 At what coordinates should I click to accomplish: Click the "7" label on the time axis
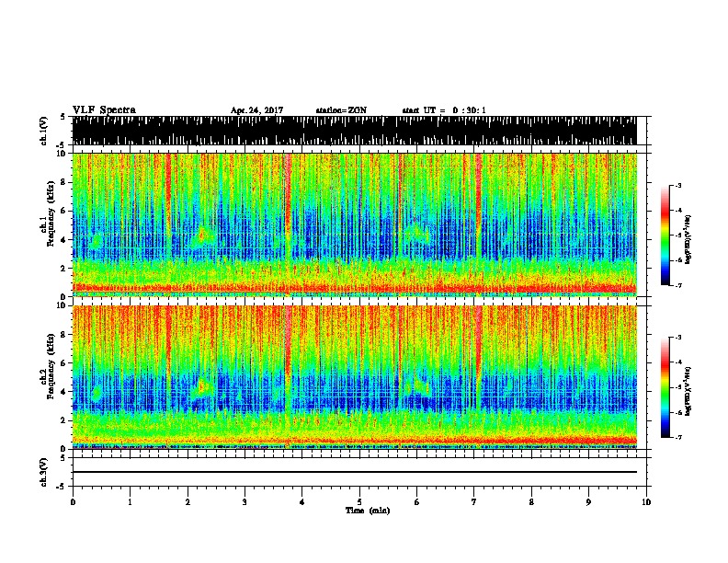tap(474, 501)
